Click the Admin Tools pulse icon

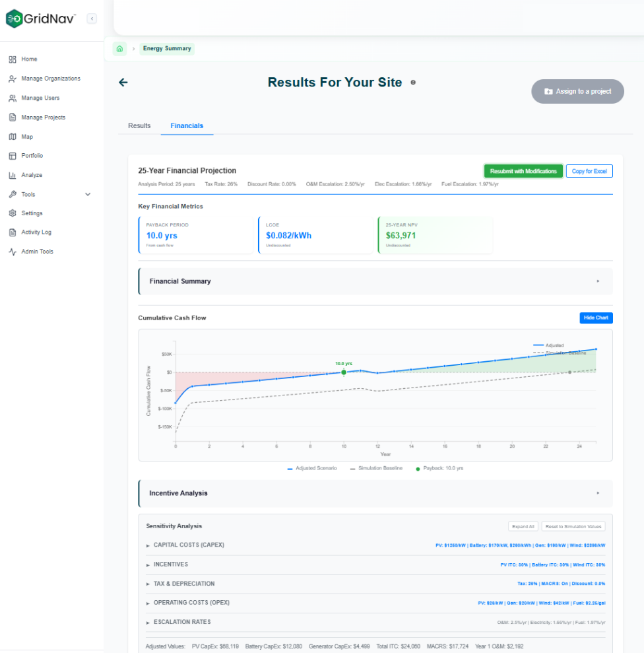pyautogui.click(x=12, y=252)
